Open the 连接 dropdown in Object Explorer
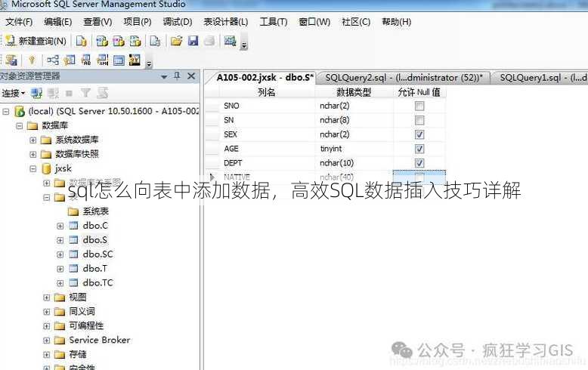 13,93
